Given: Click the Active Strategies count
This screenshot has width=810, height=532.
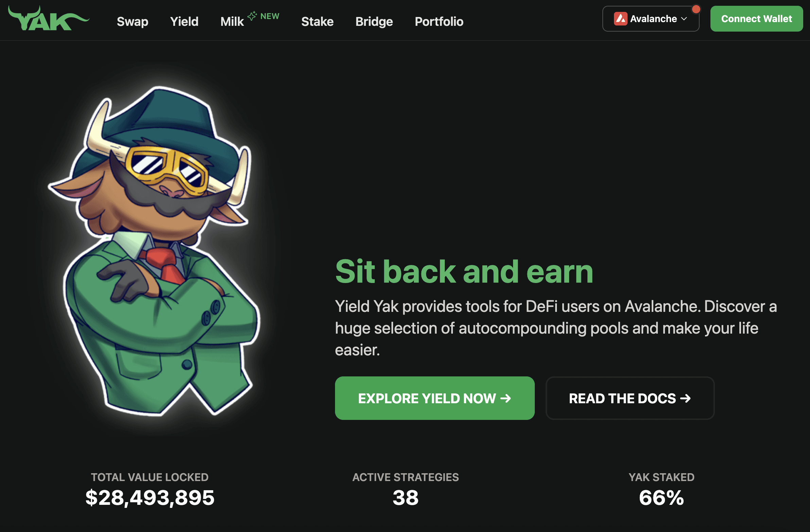Looking at the screenshot, I should (x=405, y=497).
